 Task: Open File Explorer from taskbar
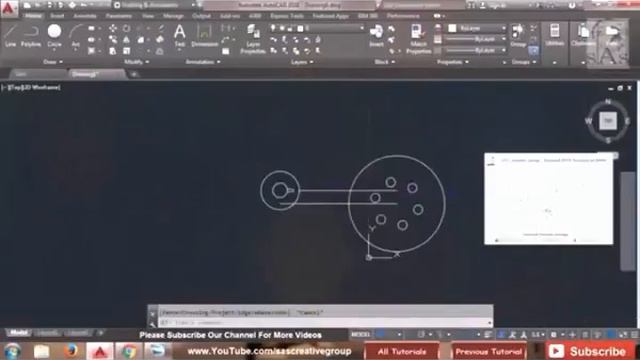point(41,351)
